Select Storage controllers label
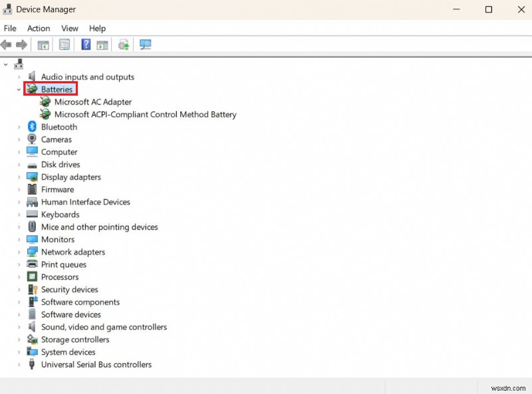Image resolution: width=532 pixels, height=394 pixels. 75,339
